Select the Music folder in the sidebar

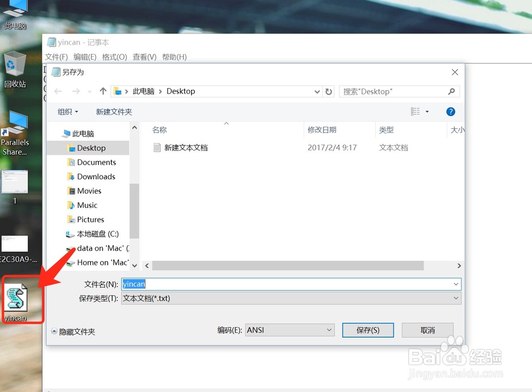(87, 205)
